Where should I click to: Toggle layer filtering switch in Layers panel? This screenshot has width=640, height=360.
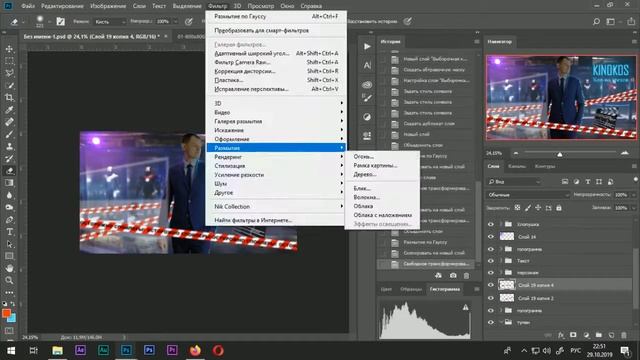click(x=636, y=180)
